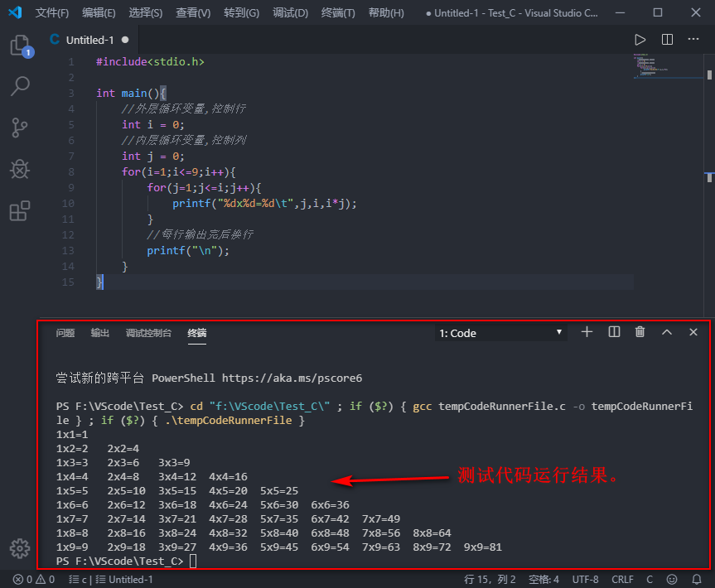Image resolution: width=715 pixels, height=588 pixels.
Task: Switch to the 输出 tab in the panel
Action: click(x=99, y=333)
